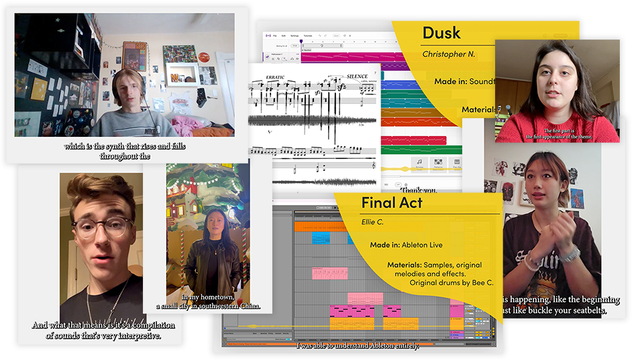Screen dimensions: 644x362
Task: Click the Christopher N. name on Dusk card
Action: pos(449,54)
